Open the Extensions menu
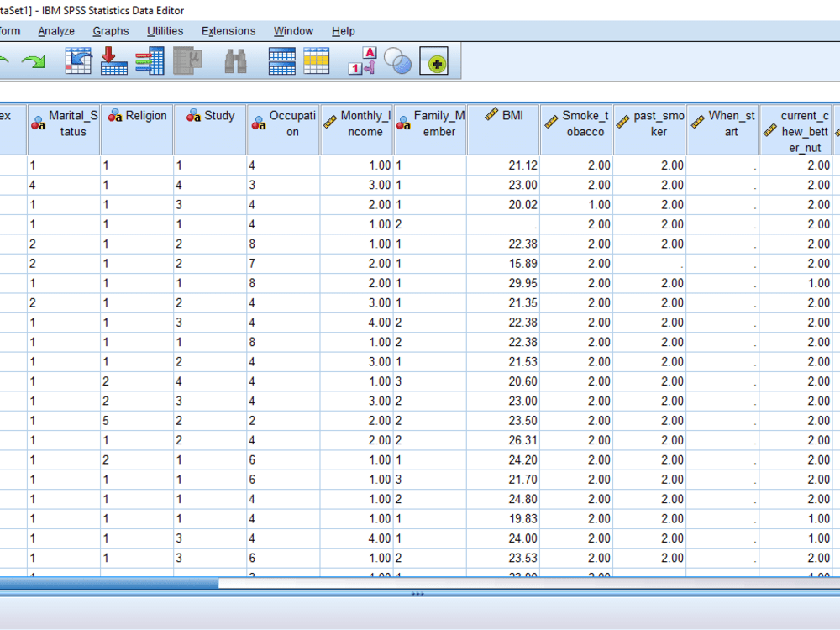Screen dimensions: 840x630 228,31
